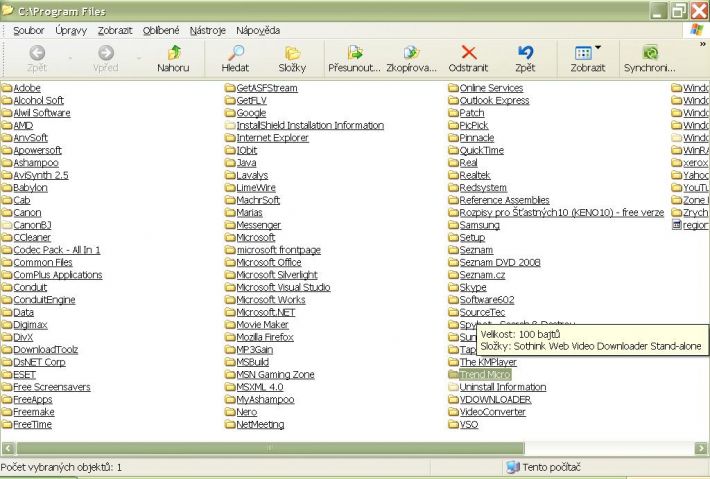Click the Synchronizace toolbar icon
This screenshot has width=710, height=479.
click(x=650, y=53)
